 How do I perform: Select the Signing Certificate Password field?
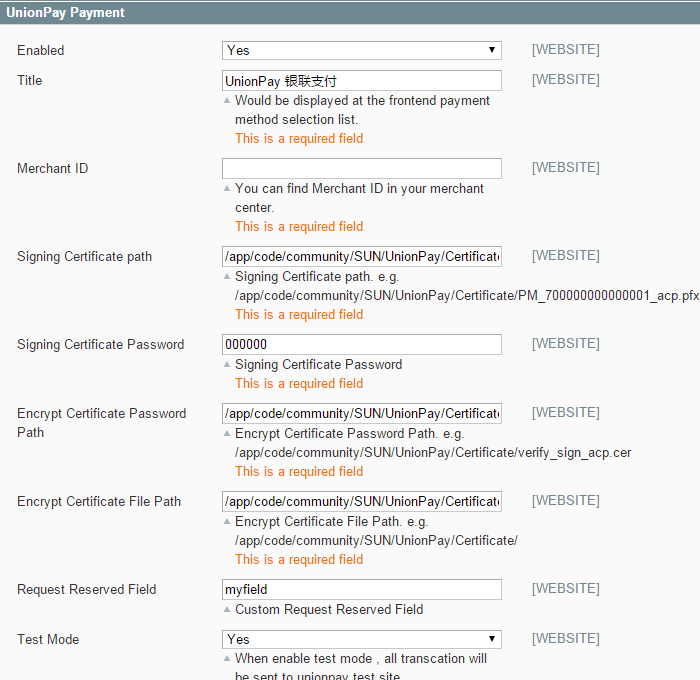point(361,344)
